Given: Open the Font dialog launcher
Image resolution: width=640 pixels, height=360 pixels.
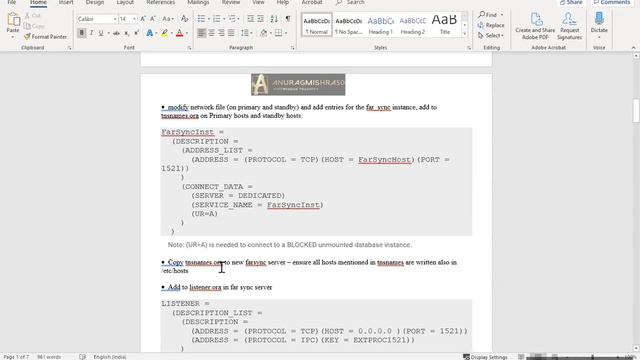Looking at the screenshot, I should (x=189, y=48).
